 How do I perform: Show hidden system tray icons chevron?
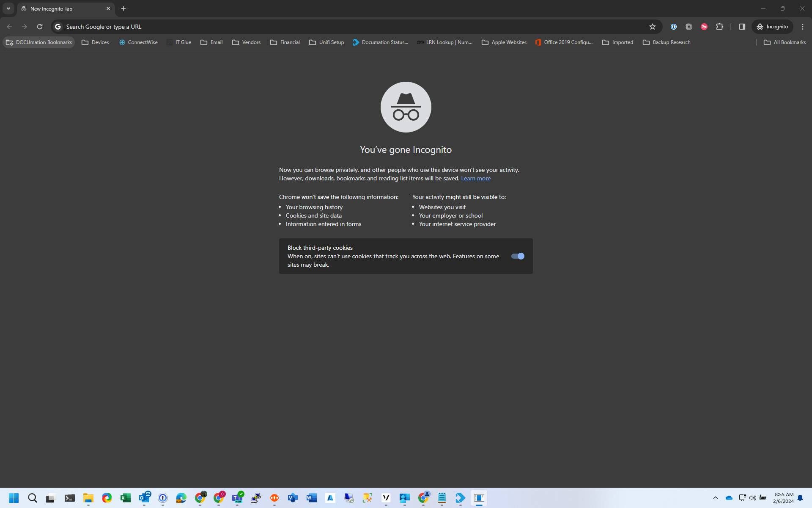coord(715,498)
